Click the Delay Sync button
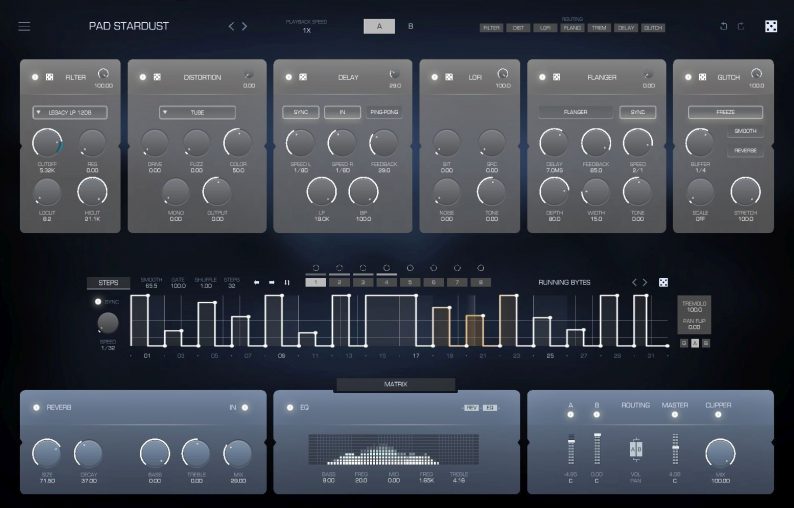This screenshot has height=508, width=794. point(301,112)
